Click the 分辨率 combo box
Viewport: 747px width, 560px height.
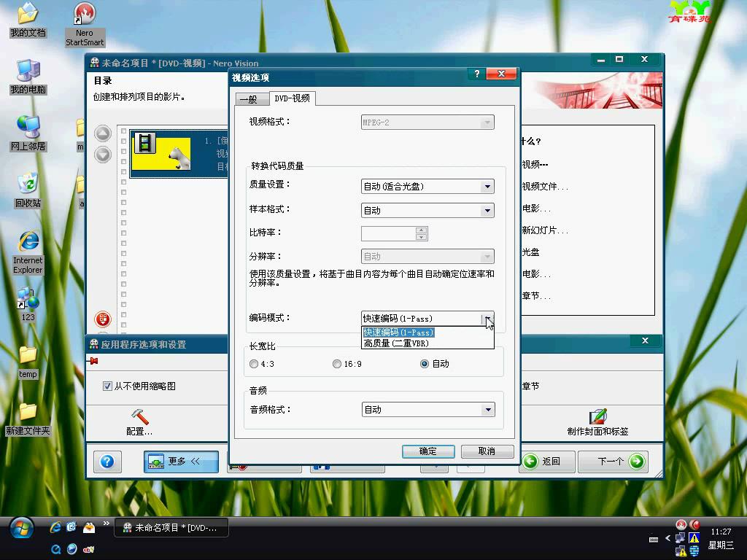click(427, 257)
